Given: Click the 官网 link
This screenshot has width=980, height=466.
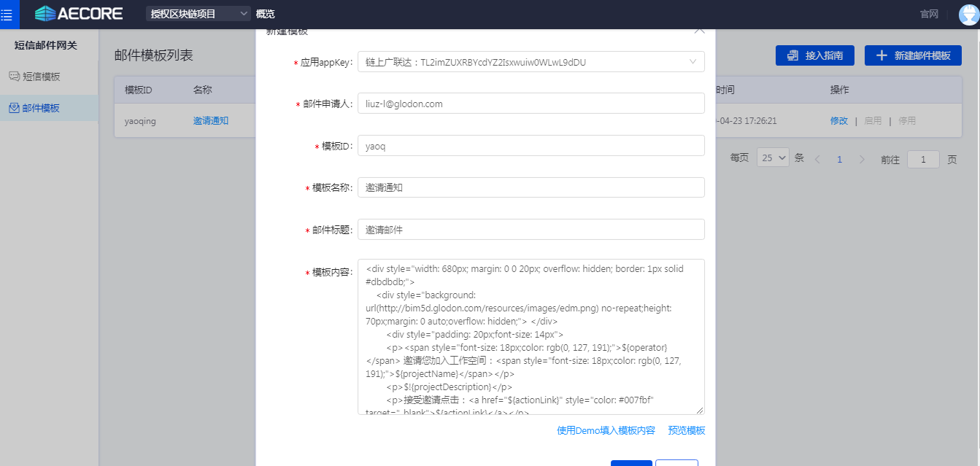Looking at the screenshot, I should [929, 14].
